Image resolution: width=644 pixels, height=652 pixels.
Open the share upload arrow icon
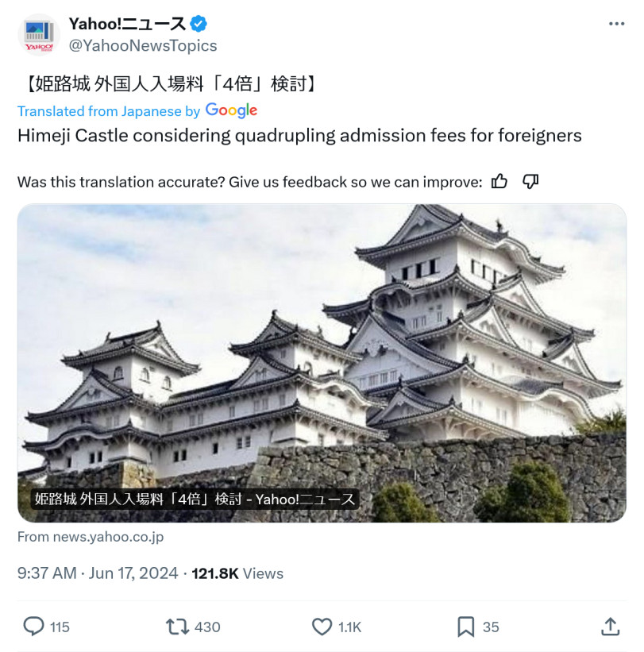(611, 627)
